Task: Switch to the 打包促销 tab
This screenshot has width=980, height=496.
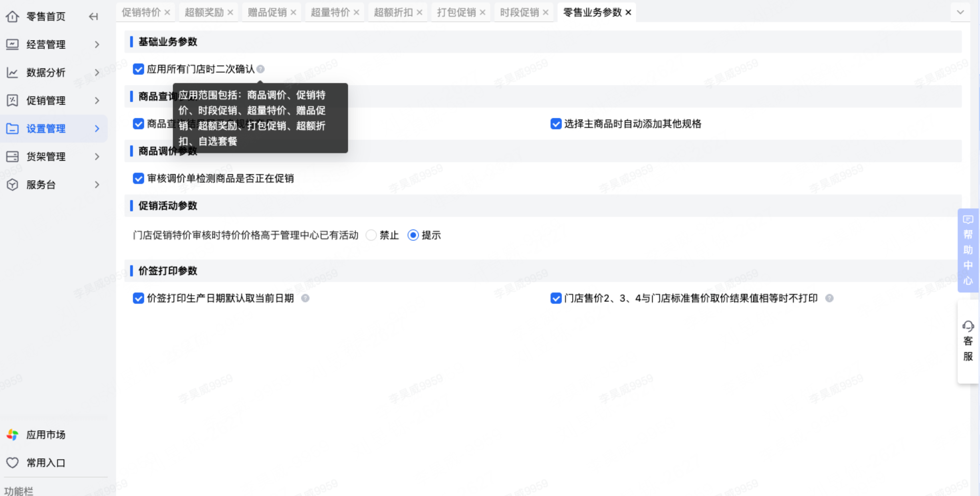Action: click(x=456, y=12)
